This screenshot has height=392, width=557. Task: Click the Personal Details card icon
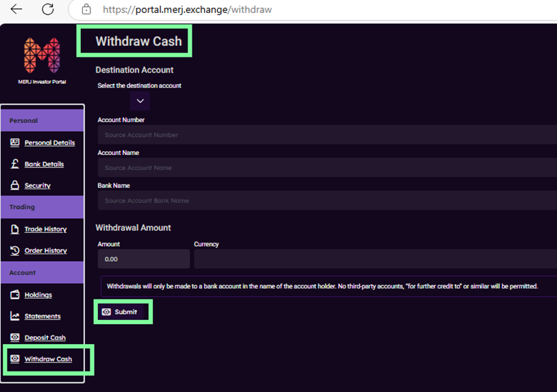click(x=15, y=143)
